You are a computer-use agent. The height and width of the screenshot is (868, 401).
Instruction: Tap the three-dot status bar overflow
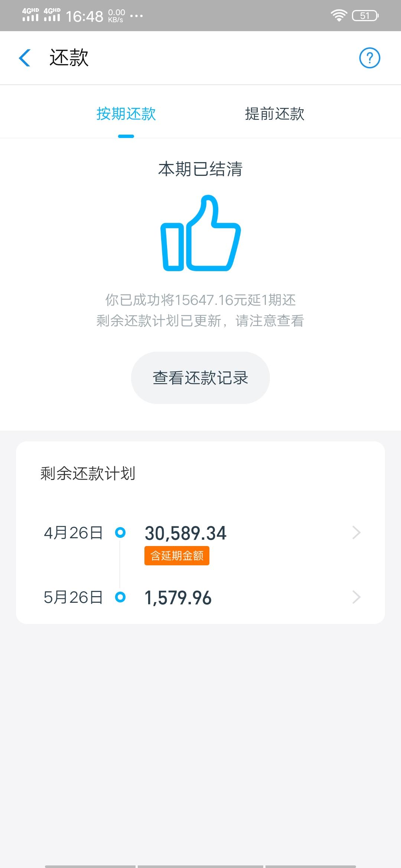pyautogui.click(x=136, y=16)
